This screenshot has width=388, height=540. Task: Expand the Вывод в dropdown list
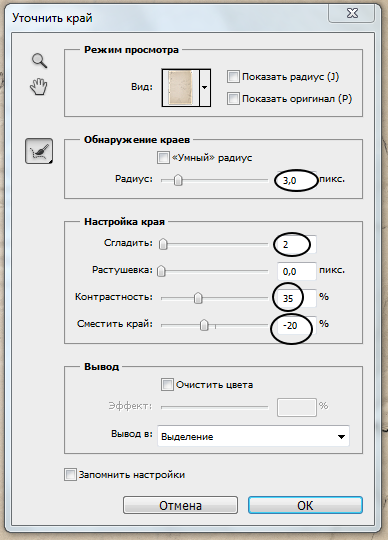tap(253, 436)
